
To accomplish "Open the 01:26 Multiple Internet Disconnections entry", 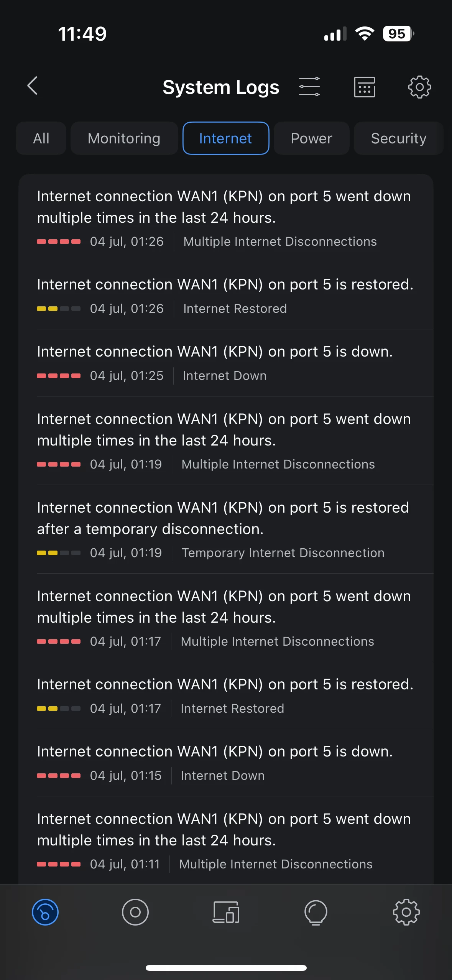I will [226, 218].
